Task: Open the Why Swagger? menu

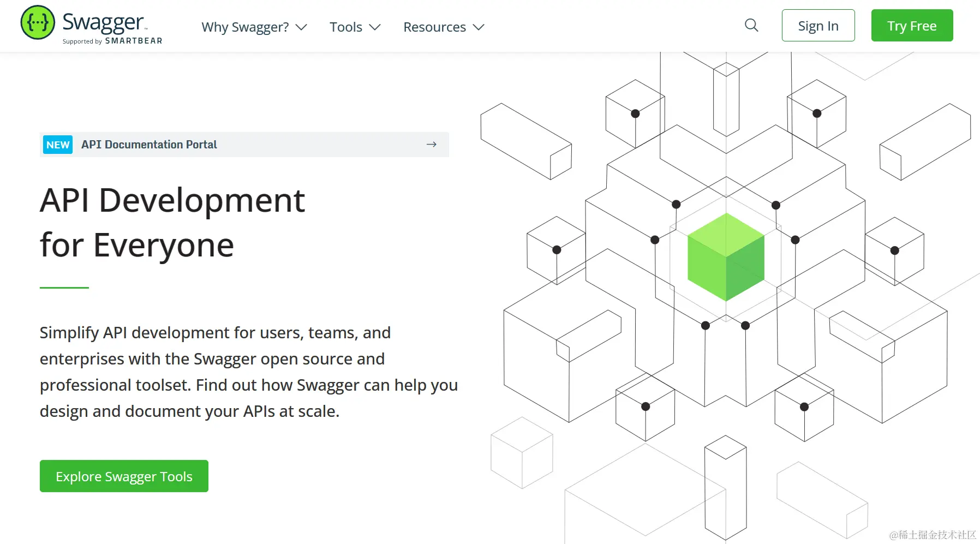Action: 254,27
